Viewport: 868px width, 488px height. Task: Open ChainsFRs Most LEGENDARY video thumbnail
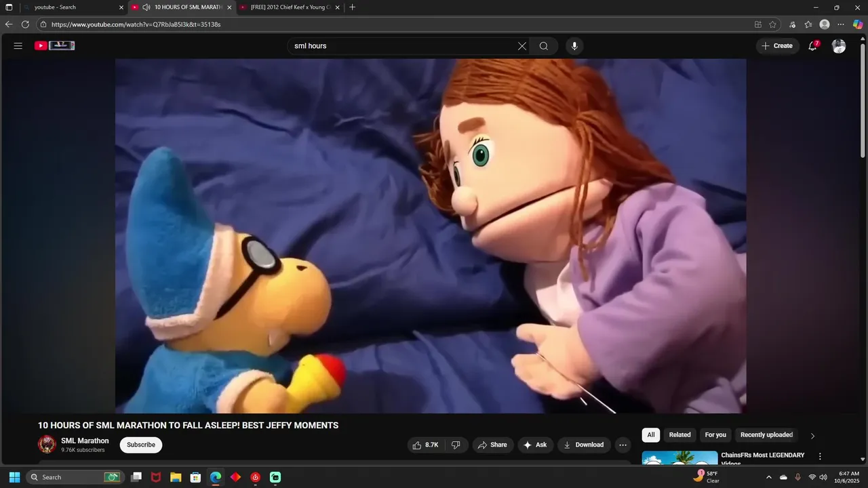pyautogui.click(x=679, y=457)
